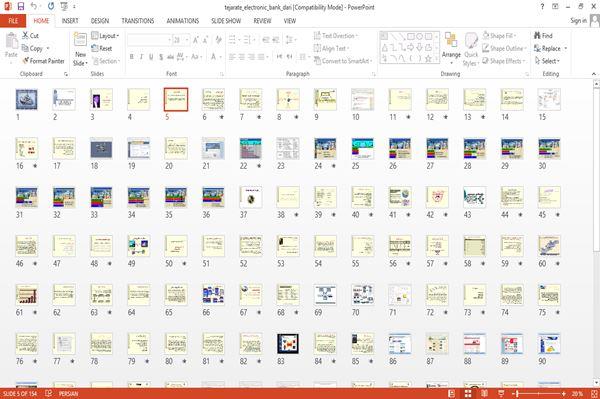Click the Cut scissors icon
Viewport: 600px width, 399px height.
click(x=26, y=35)
